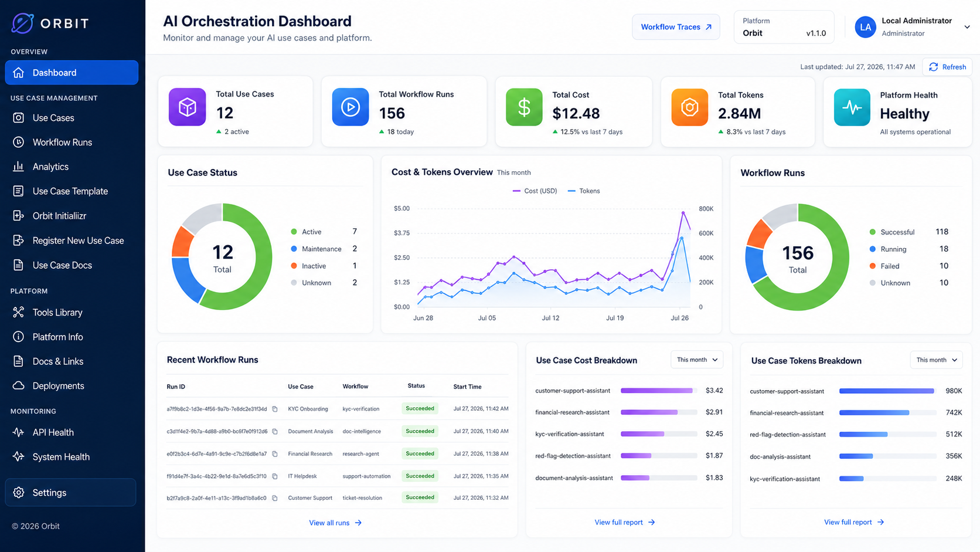Open Cost Breakdown 'View full report' link

[x=624, y=522]
